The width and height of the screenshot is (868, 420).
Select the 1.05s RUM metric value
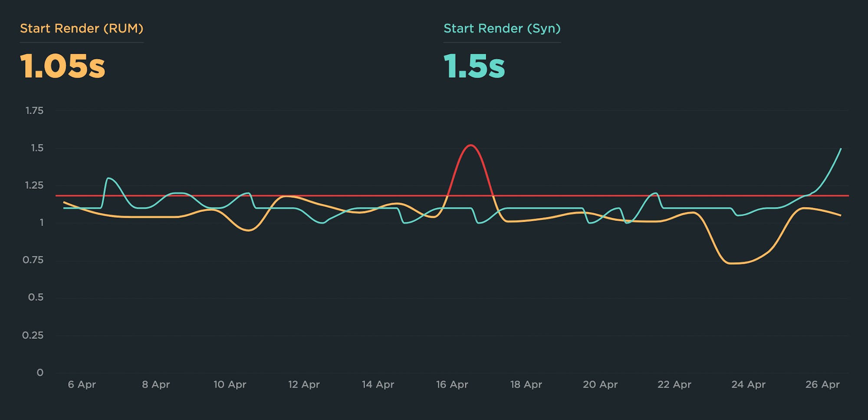pos(62,66)
